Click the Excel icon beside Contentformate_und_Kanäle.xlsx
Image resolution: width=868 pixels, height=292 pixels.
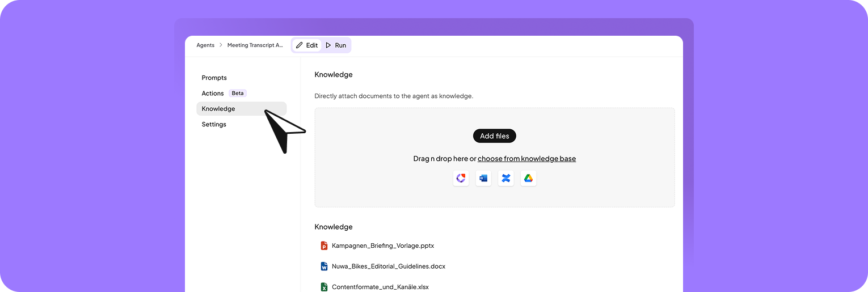324,287
